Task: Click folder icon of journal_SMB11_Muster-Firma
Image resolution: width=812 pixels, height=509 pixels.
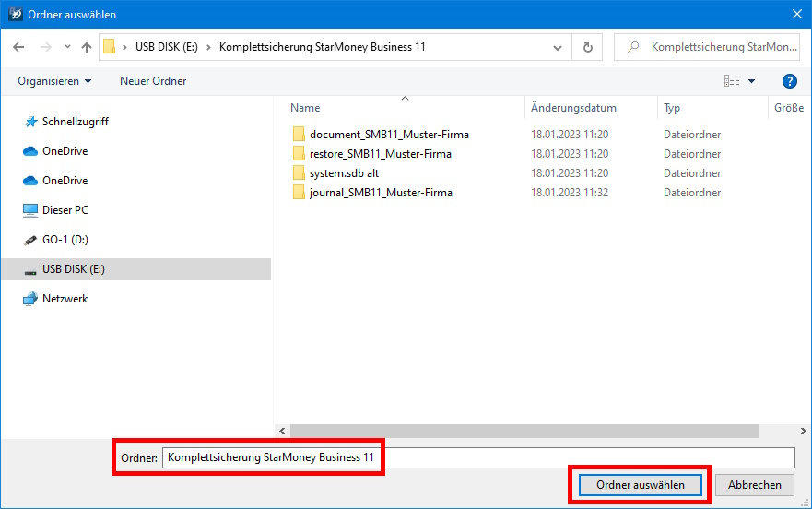Action: pyautogui.click(x=299, y=193)
